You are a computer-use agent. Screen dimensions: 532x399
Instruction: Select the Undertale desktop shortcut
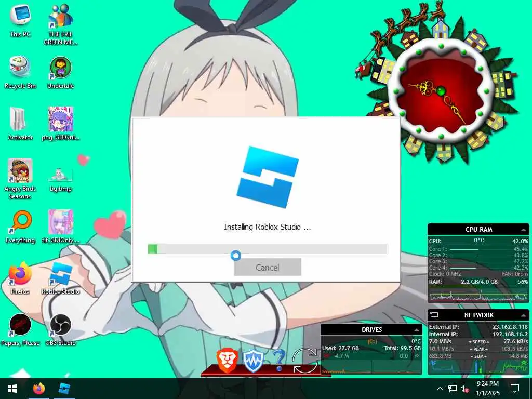61,73
